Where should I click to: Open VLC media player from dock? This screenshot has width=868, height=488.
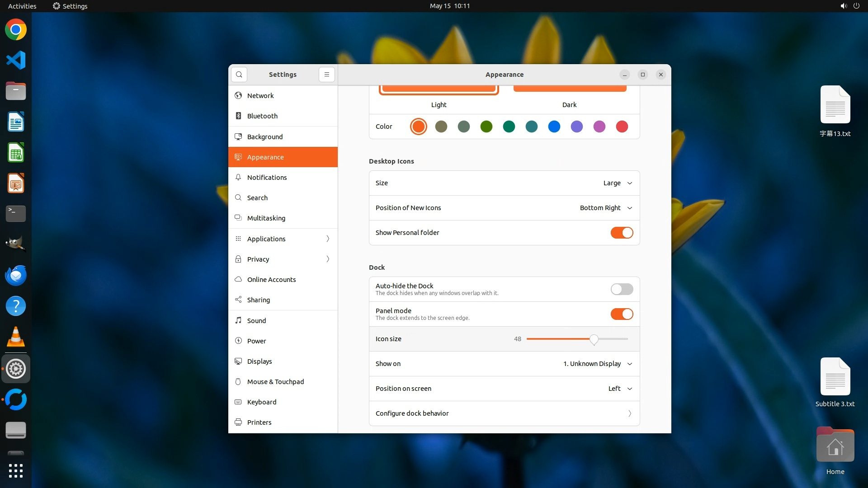pos(16,337)
